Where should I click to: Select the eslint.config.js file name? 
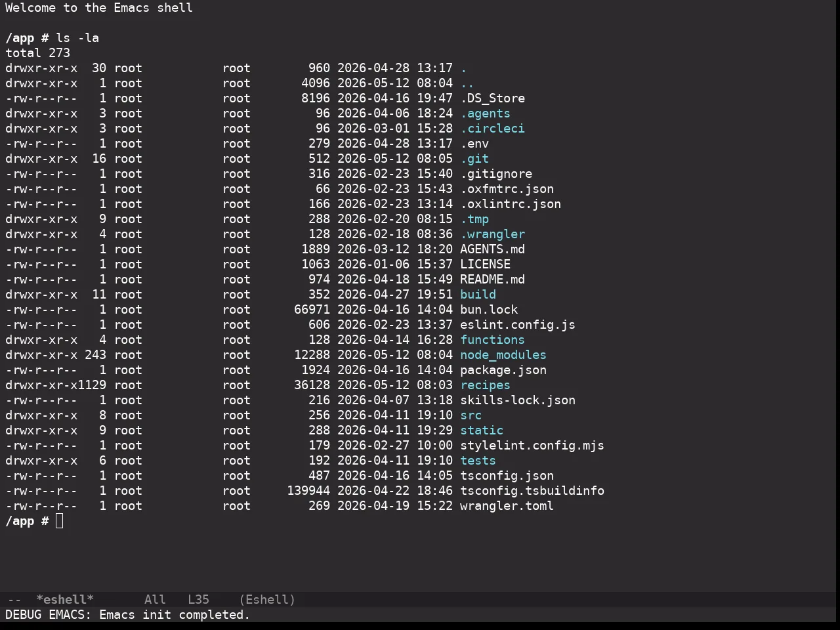(x=518, y=325)
